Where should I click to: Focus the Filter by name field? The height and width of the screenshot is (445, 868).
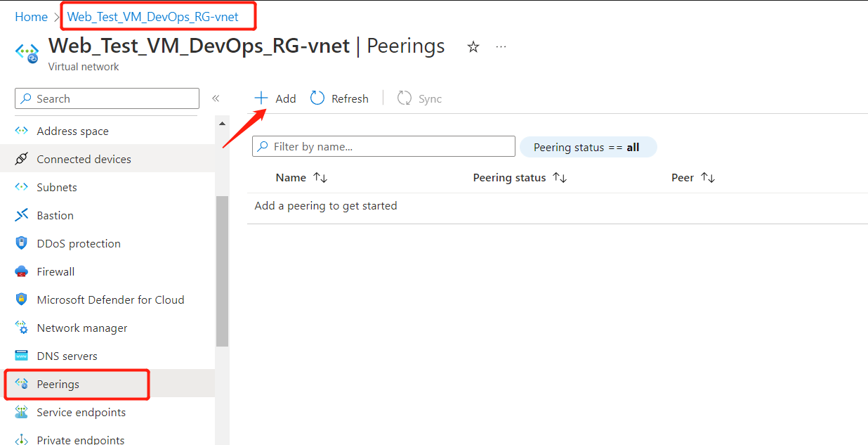[x=383, y=146]
